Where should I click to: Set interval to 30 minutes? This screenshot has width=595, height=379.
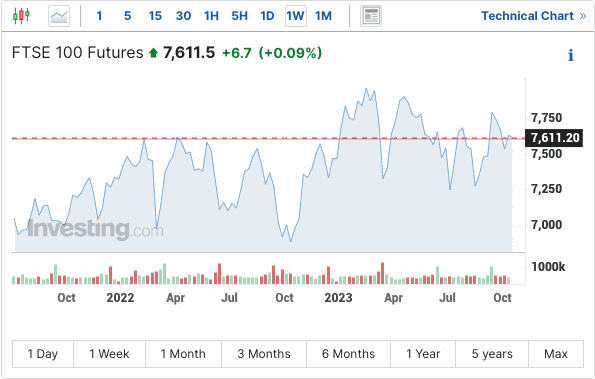point(183,16)
